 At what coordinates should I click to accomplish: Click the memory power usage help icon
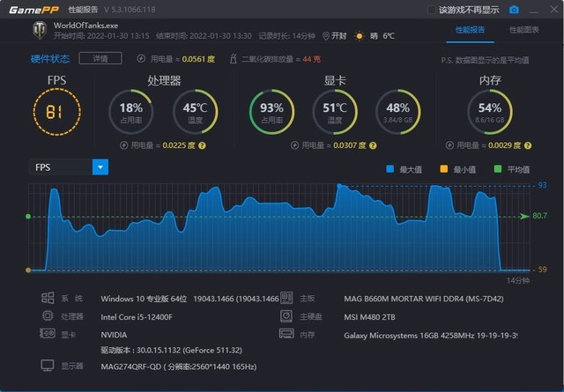(528, 145)
